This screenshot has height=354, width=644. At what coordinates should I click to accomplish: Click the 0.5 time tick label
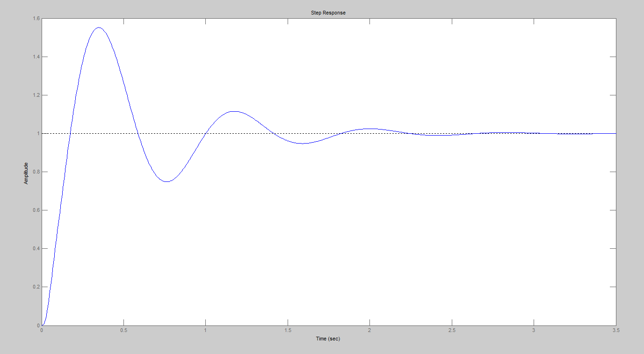[x=123, y=330]
